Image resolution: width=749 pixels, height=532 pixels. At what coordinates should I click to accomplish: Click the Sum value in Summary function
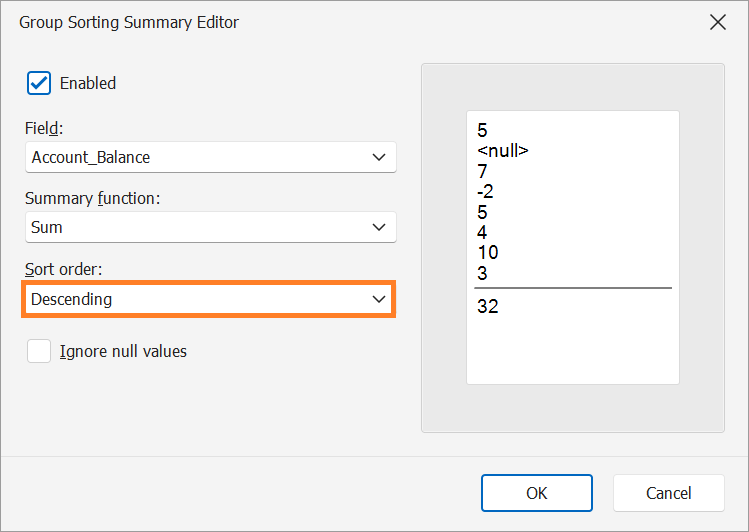pyautogui.click(x=47, y=227)
